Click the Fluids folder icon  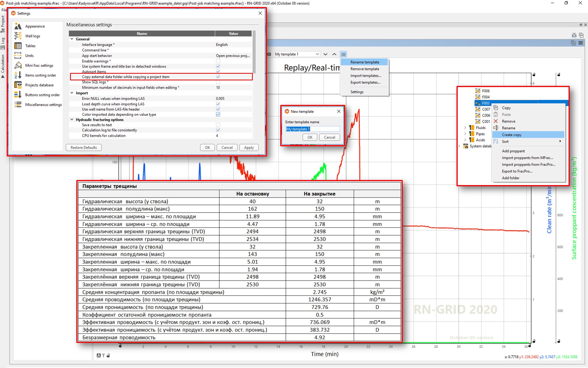(x=472, y=127)
